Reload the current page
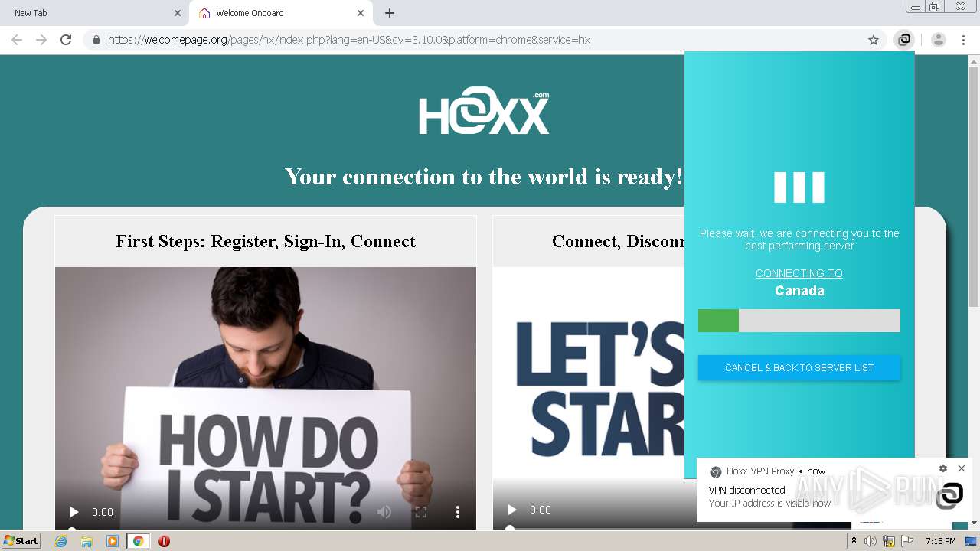This screenshot has height=551, width=980. click(66, 40)
